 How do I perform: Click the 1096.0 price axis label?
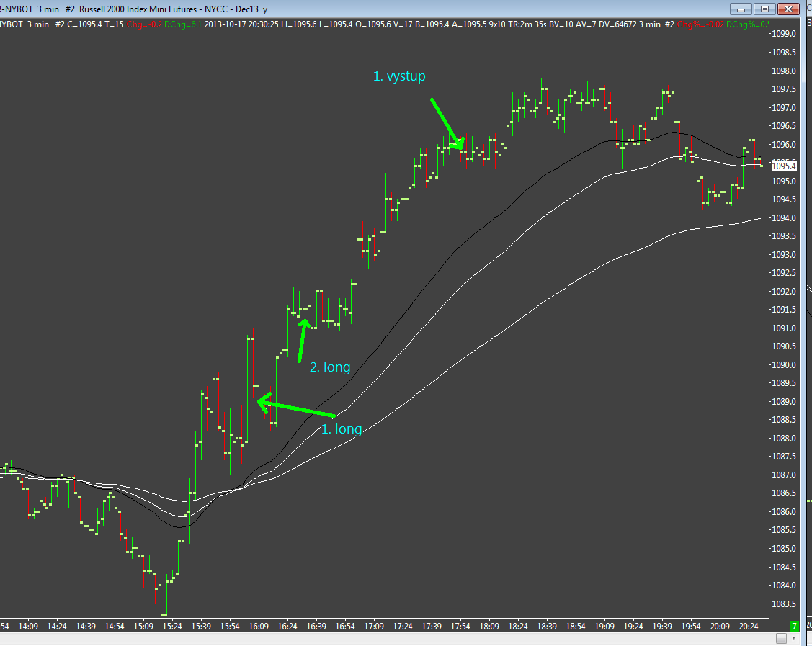pos(783,145)
